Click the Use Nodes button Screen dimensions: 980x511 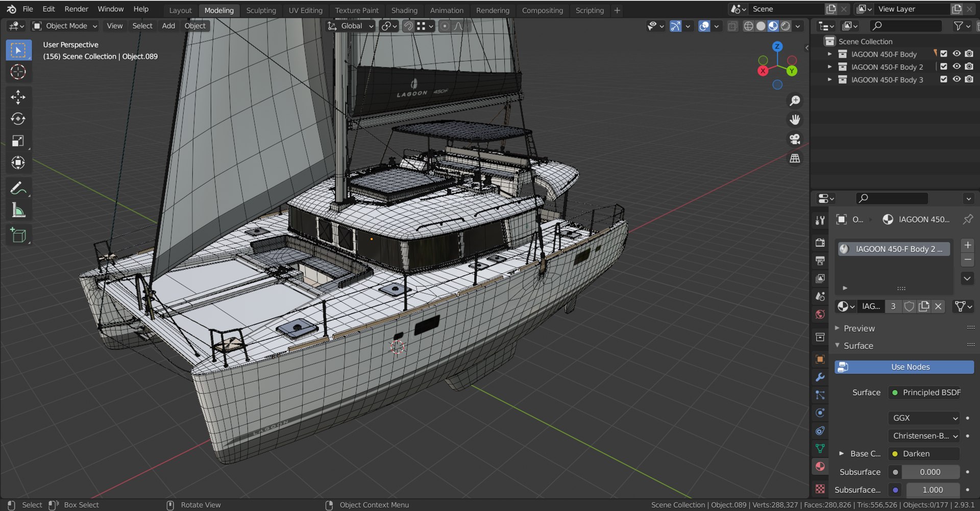[904, 367]
